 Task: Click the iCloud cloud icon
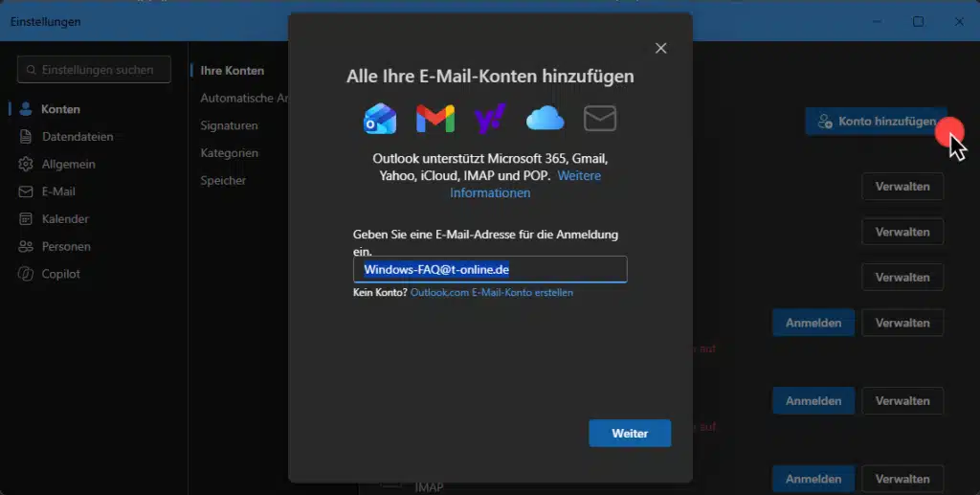pos(545,118)
